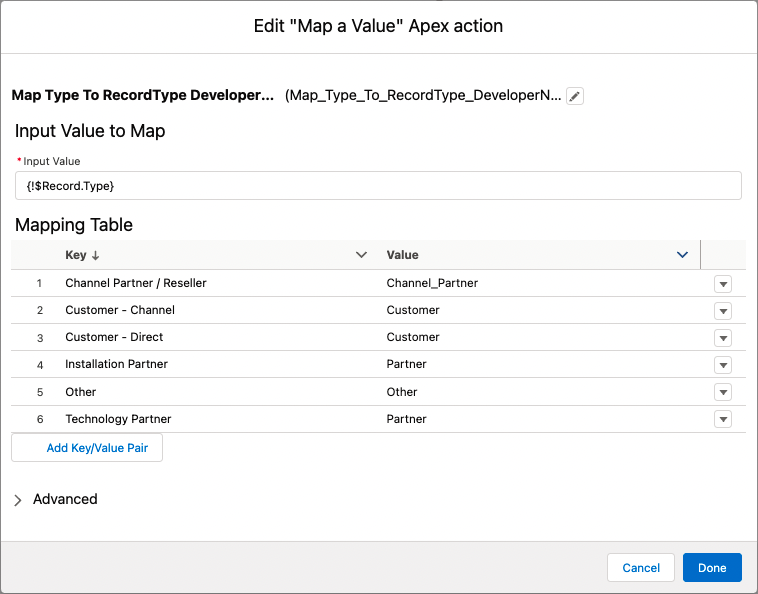Open row action menu for Customer - Direct
Viewport: 758px width, 594px height.
tap(724, 338)
